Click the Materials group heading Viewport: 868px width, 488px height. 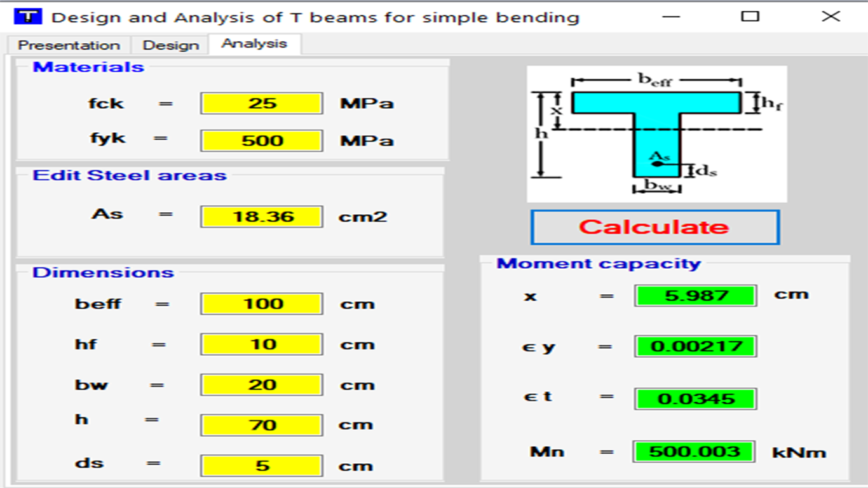[x=88, y=67]
